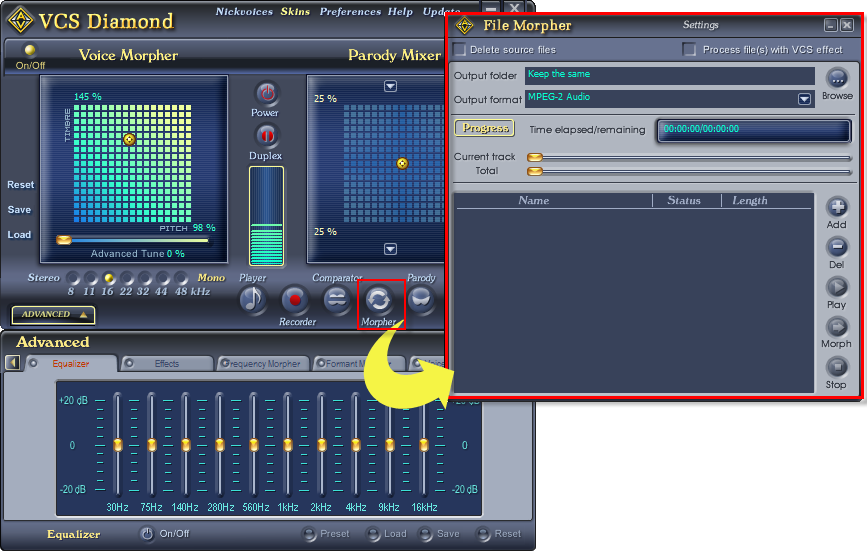
Task: Open the Morpher icon
Action: 379,300
